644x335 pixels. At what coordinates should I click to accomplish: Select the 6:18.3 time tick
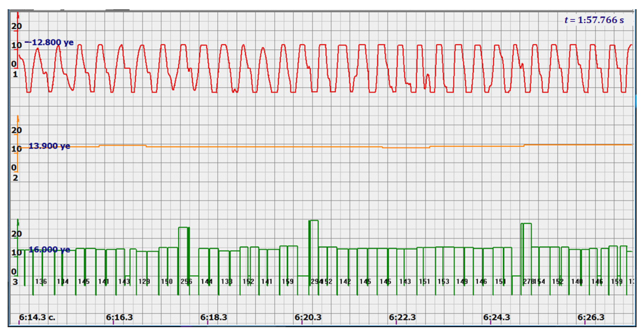pos(213,317)
